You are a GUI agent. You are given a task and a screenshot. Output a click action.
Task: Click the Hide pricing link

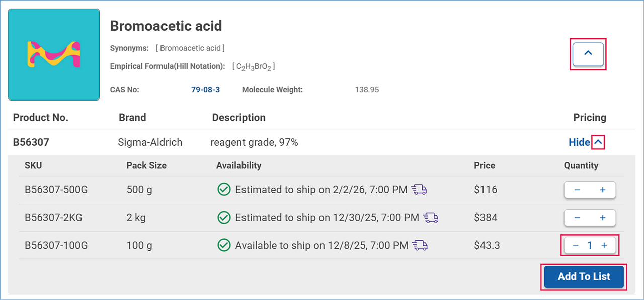(579, 142)
